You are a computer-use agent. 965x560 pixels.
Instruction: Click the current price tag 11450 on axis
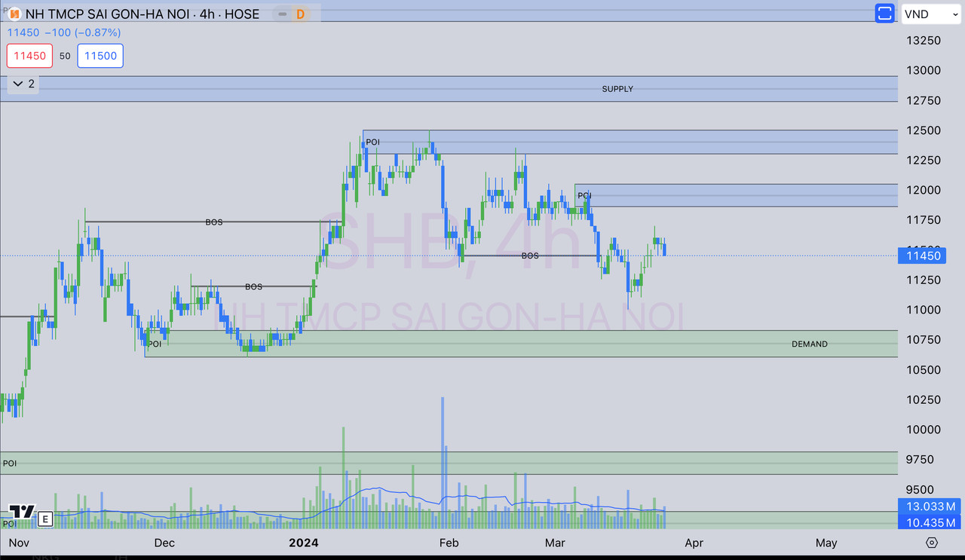click(x=922, y=256)
